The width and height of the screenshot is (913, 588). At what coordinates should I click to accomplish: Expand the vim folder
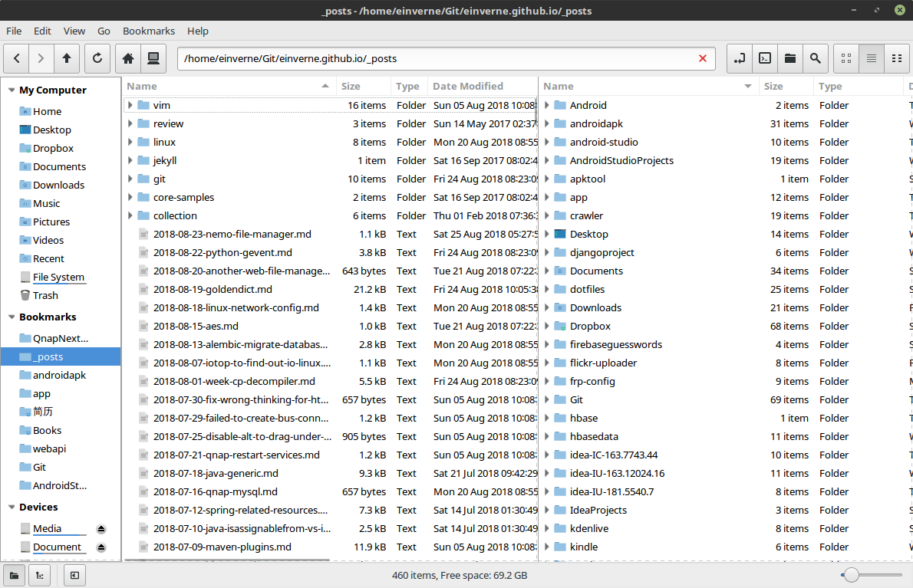pyautogui.click(x=132, y=105)
